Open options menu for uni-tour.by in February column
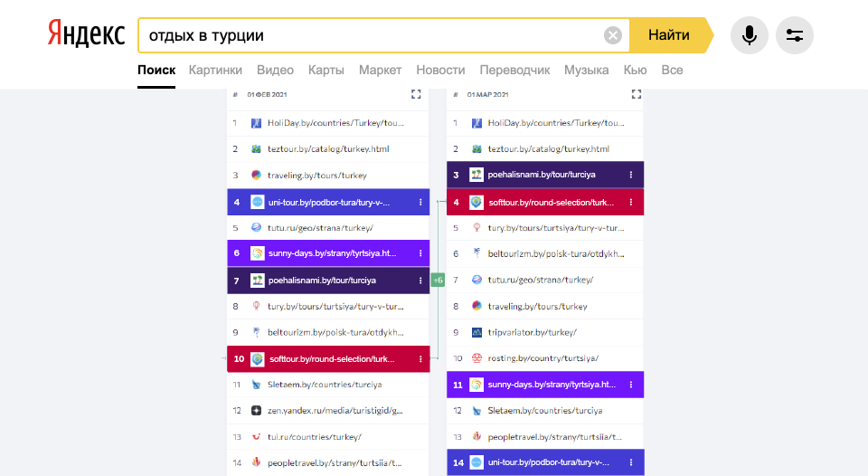 point(420,203)
